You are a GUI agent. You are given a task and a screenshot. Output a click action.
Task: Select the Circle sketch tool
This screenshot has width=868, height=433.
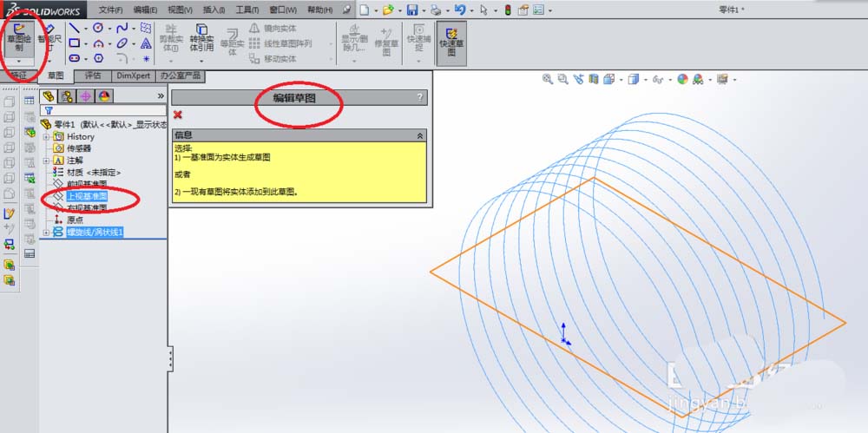98,28
